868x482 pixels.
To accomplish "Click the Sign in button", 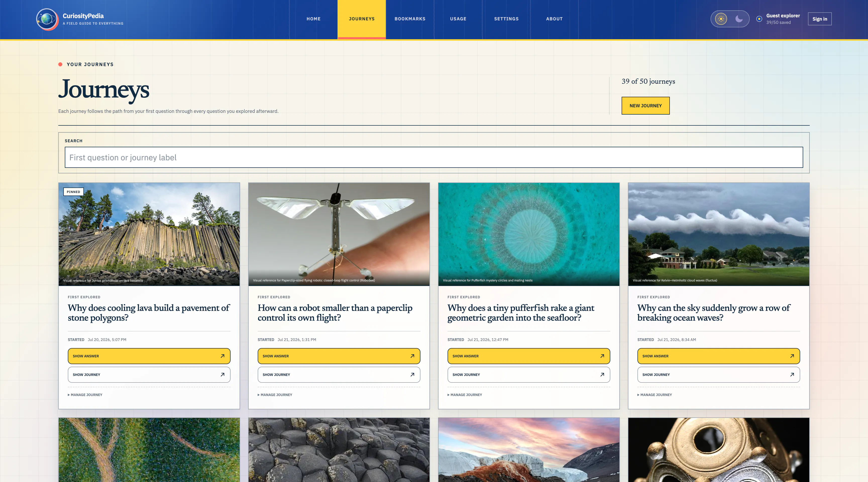I will coord(820,19).
